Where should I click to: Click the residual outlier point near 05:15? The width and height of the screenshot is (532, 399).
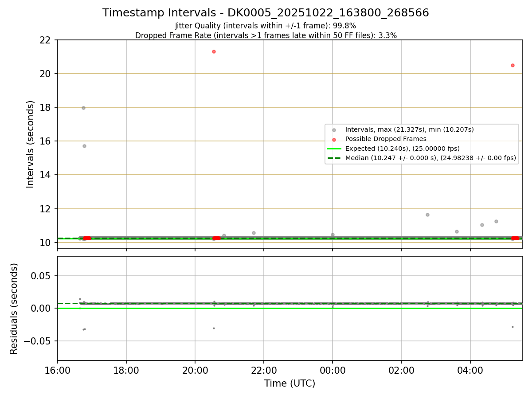click(512, 327)
